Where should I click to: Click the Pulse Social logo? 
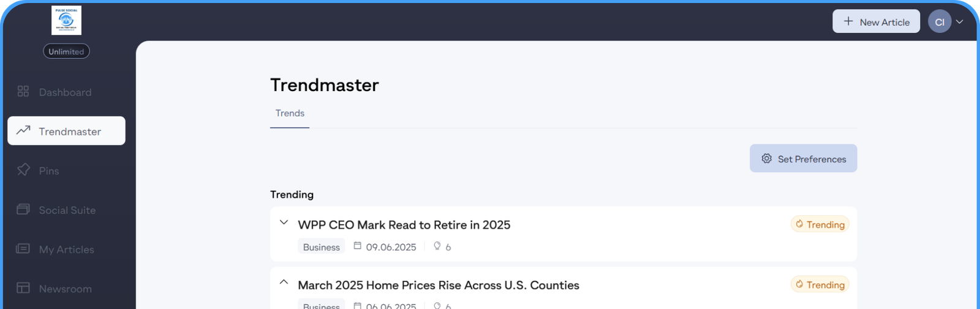coord(66,20)
